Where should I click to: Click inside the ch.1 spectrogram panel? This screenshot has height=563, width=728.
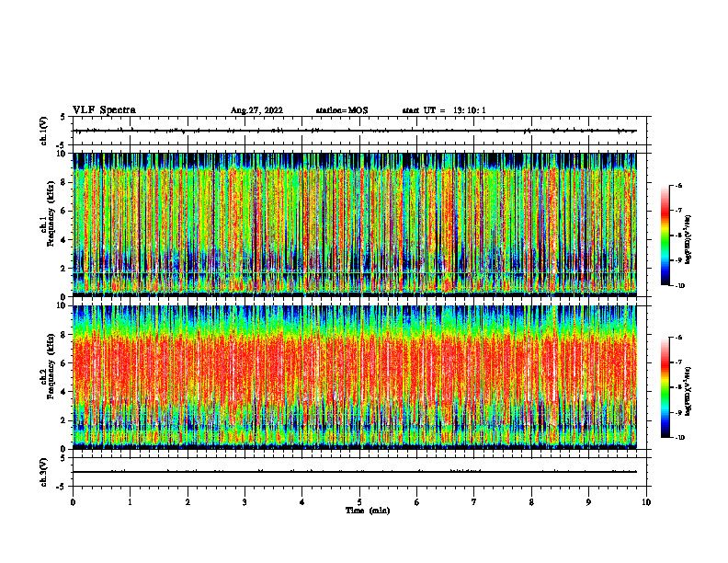(x=355, y=224)
